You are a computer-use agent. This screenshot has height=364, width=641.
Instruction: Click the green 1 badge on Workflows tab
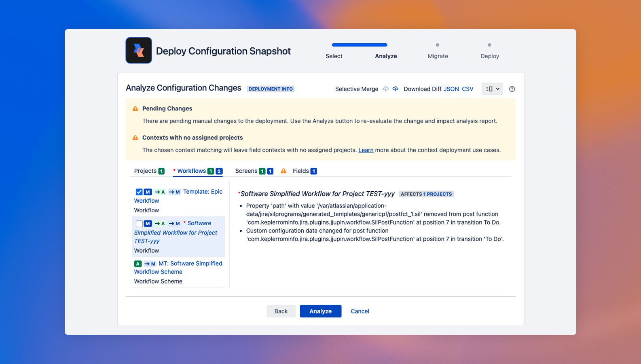pos(211,171)
